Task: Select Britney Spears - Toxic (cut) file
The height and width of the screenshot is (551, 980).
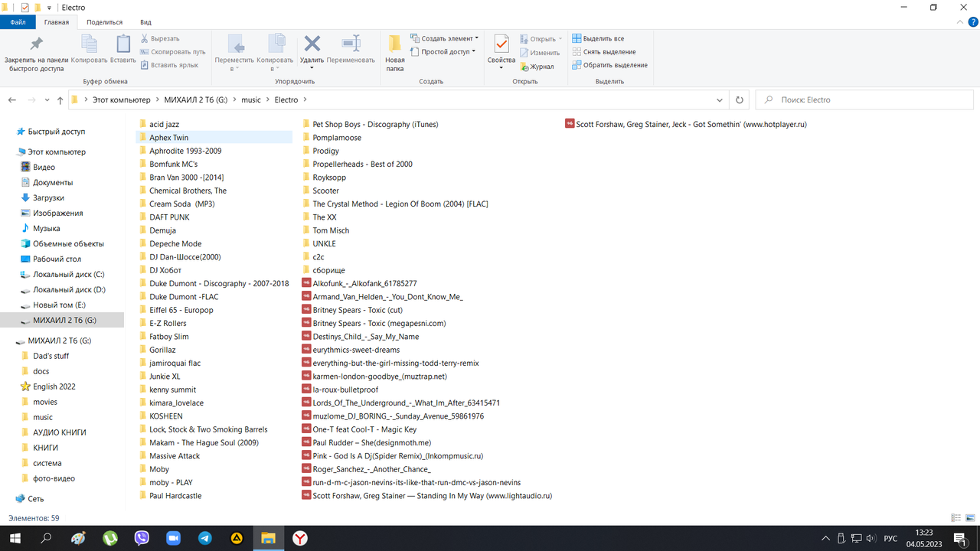Action: pyautogui.click(x=358, y=310)
